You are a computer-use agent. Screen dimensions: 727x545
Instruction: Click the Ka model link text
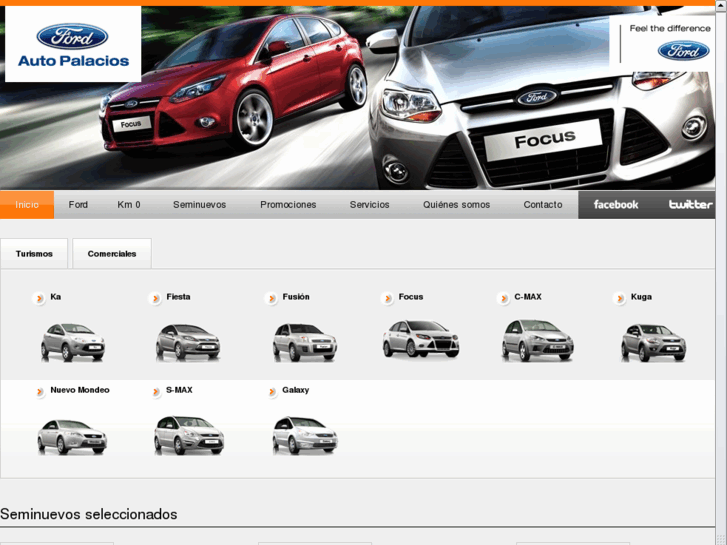pyautogui.click(x=56, y=297)
